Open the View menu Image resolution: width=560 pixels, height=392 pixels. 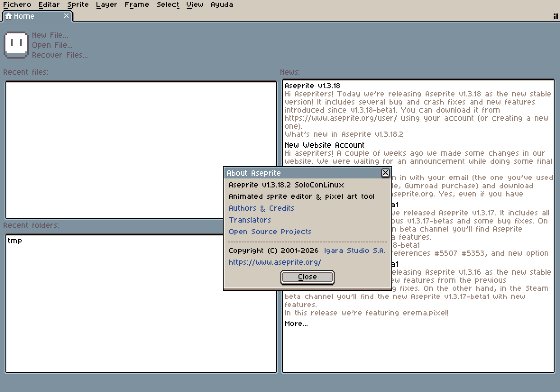(x=195, y=5)
